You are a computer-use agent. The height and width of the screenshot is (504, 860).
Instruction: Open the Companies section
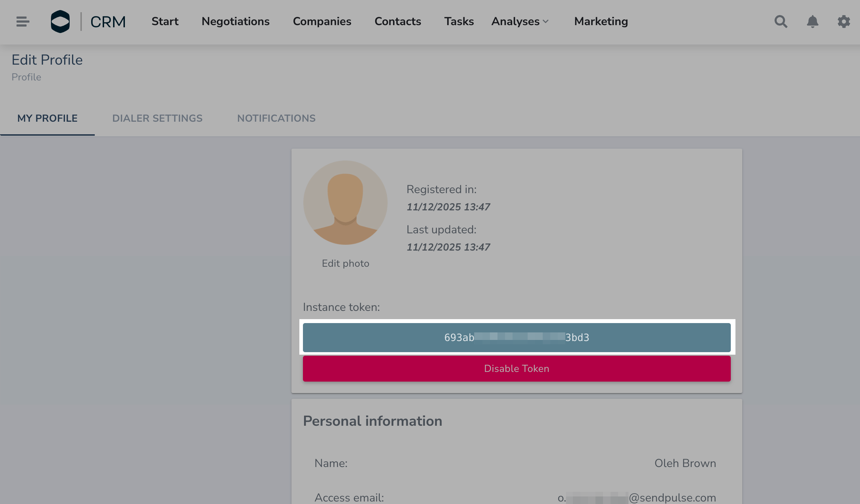point(322,22)
